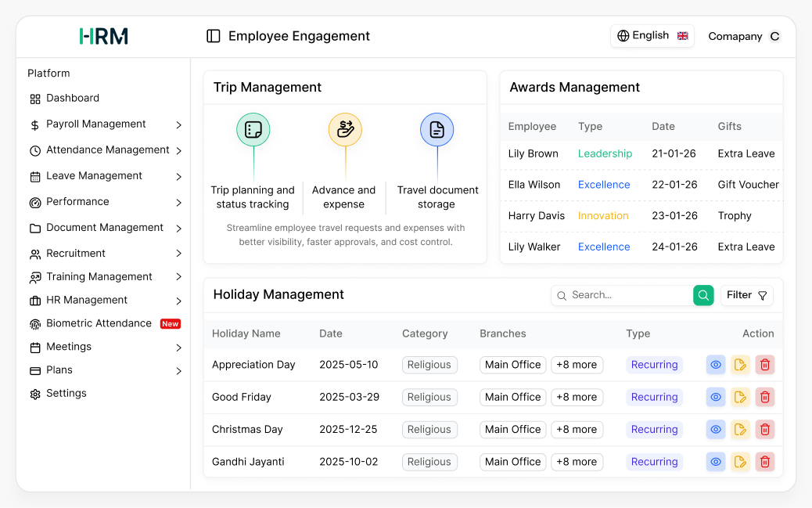The height and width of the screenshot is (508, 812).
Task: Open Travel document storage icon
Action: point(437,130)
